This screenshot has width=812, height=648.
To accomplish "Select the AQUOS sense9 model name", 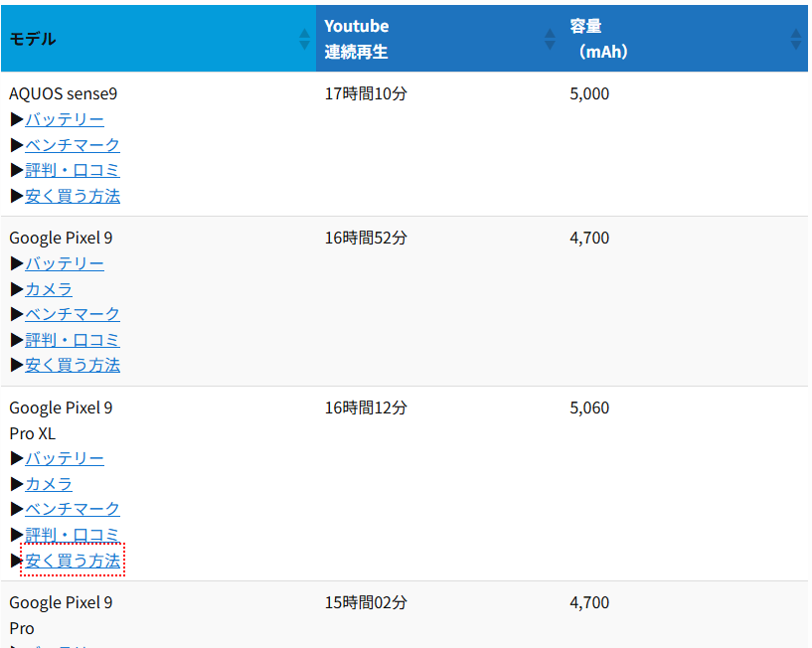I will click(64, 93).
